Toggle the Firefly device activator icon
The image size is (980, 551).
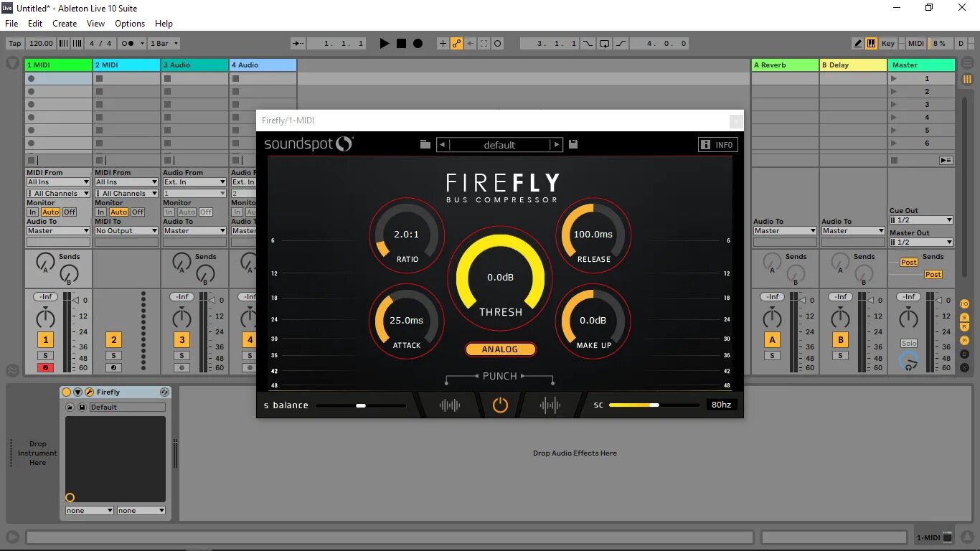pyautogui.click(x=67, y=392)
